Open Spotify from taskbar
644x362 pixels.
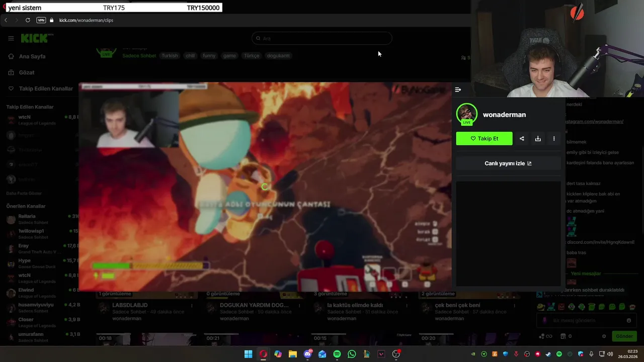[x=337, y=354]
